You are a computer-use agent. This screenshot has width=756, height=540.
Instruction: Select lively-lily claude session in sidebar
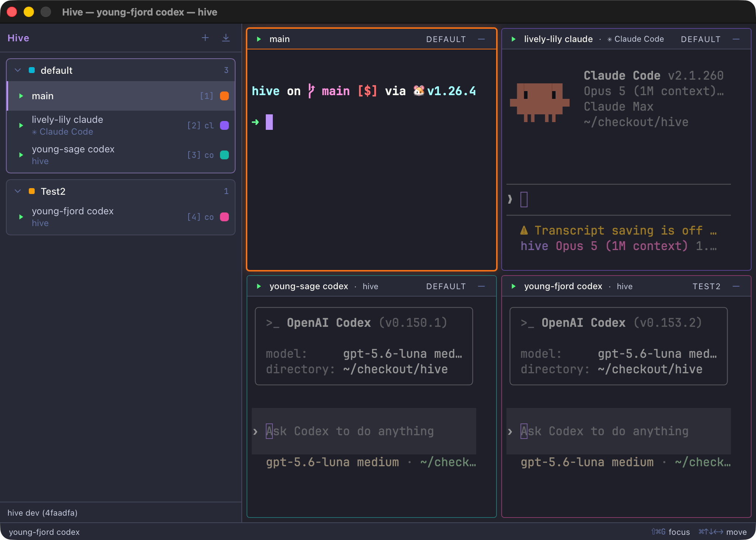click(x=121, y=125)
